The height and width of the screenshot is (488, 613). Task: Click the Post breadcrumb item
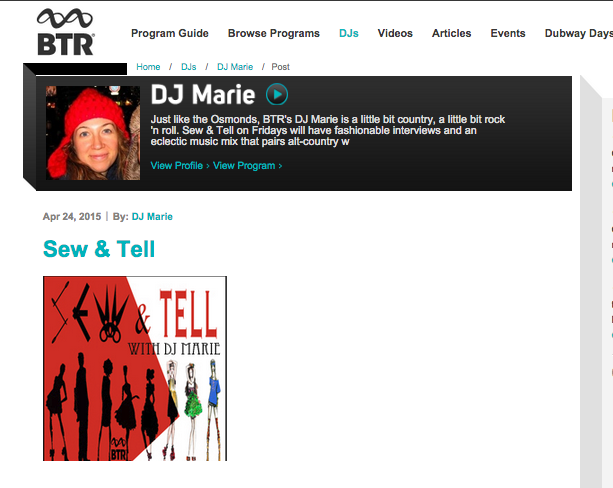coord(280,67)
